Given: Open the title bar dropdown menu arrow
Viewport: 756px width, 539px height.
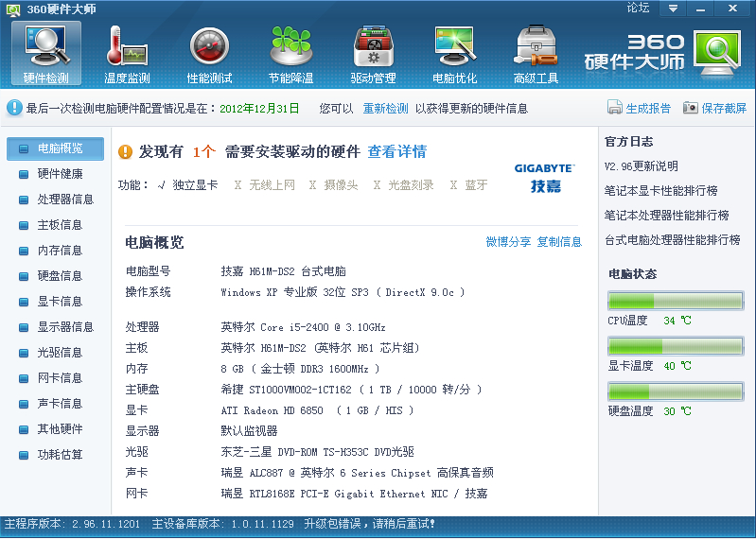Looking at the screenshot, I should pos(673,9).
